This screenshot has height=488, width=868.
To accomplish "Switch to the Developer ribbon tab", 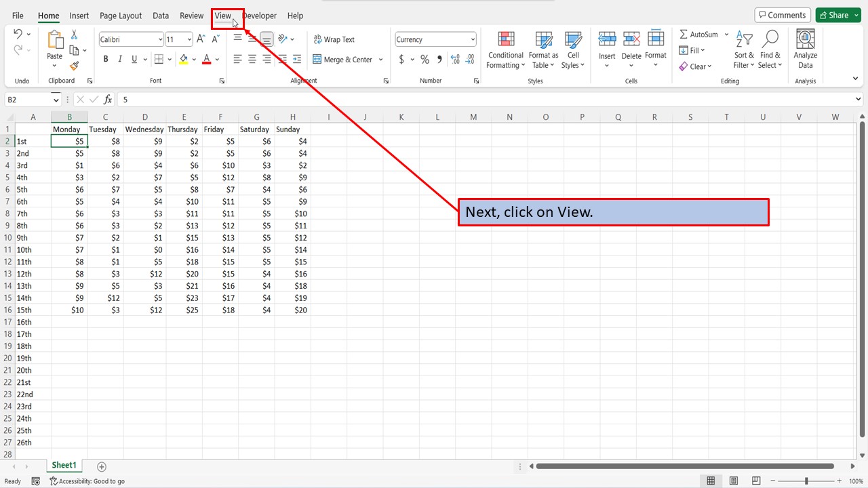I will tap(260, 16).
